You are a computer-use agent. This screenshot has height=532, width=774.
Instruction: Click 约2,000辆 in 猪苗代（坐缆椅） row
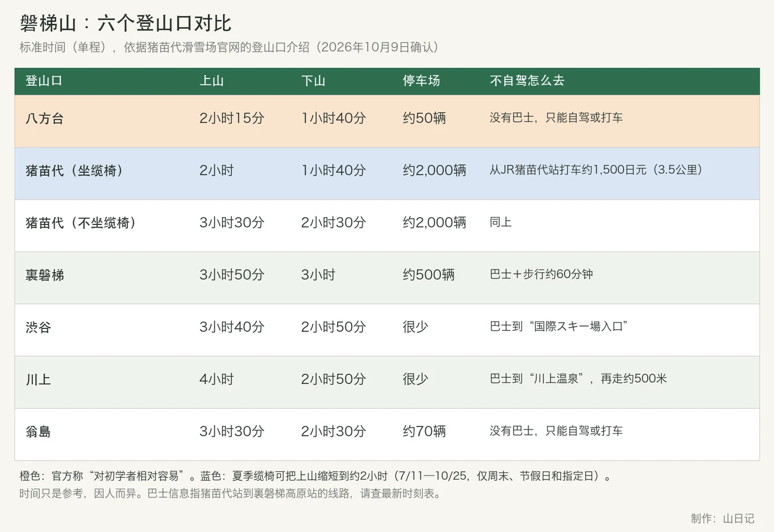point(435,171)
